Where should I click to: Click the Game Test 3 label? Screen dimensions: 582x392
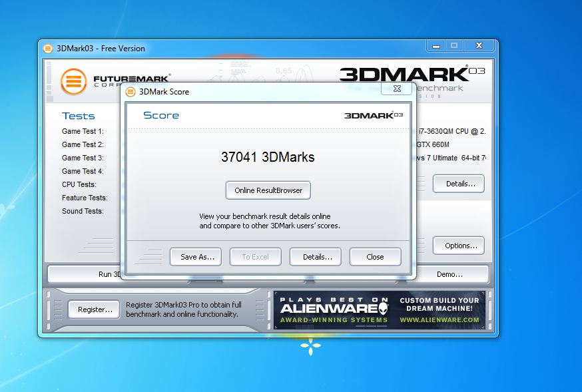[83, 158]
